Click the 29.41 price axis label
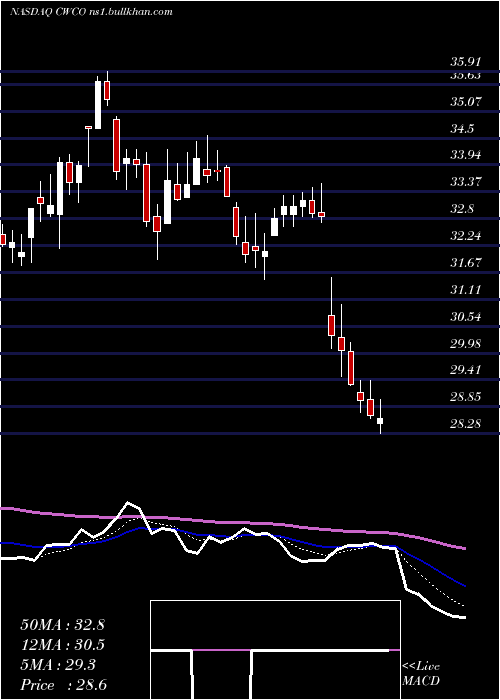This screenshot has height=700, width=500. pyautogui.click(x=466, y=369)
